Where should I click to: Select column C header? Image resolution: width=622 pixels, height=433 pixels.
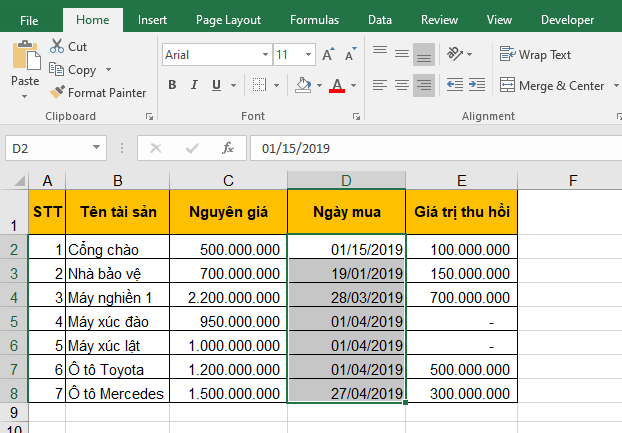(228, 180)
